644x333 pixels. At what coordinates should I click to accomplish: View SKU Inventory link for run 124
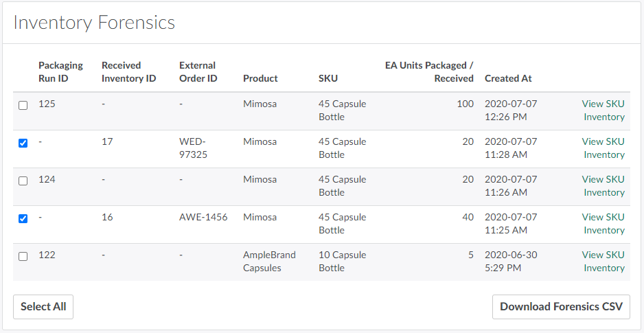603,186
